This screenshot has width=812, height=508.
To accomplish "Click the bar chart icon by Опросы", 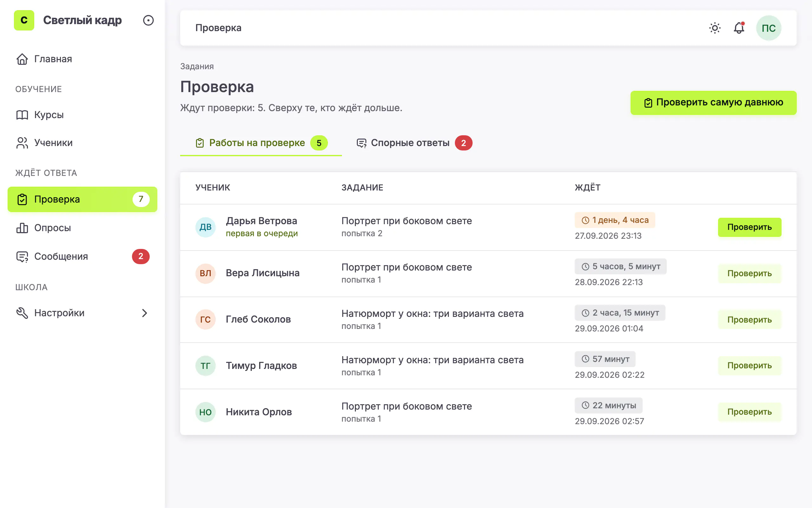I will tap(22, 228).
